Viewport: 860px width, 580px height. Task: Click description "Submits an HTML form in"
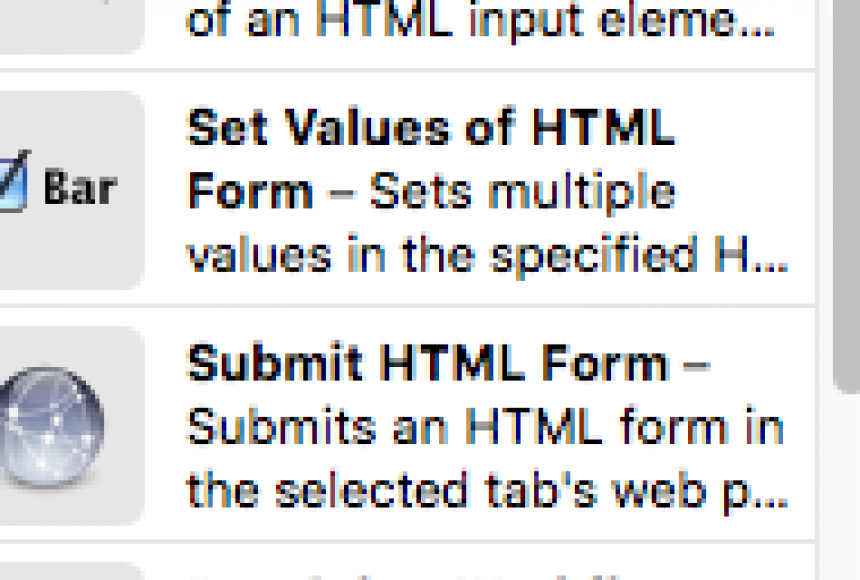(486, 427)
